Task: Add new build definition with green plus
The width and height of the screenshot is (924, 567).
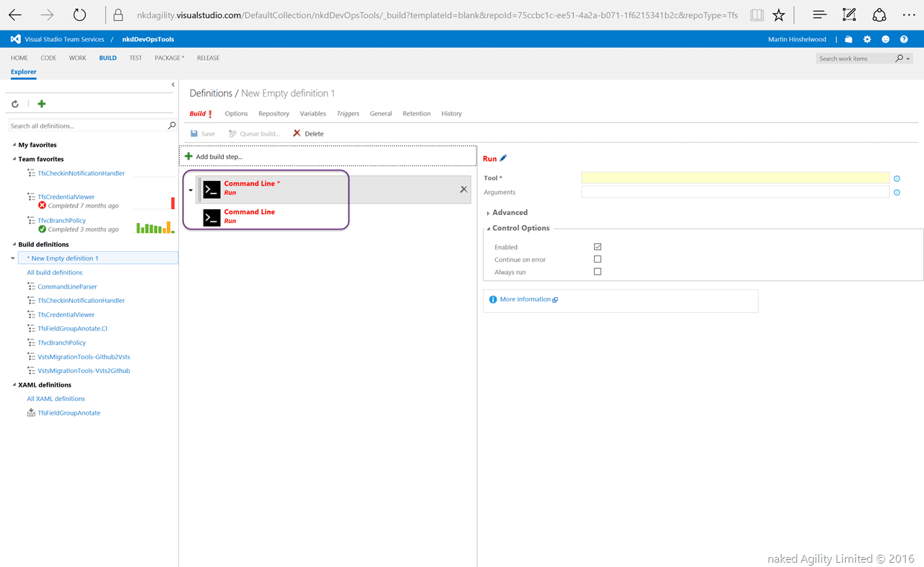Action: tap(41, 104)
